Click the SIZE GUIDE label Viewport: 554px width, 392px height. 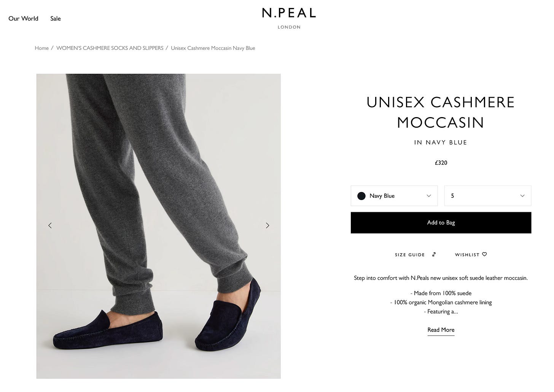point(410,254)
